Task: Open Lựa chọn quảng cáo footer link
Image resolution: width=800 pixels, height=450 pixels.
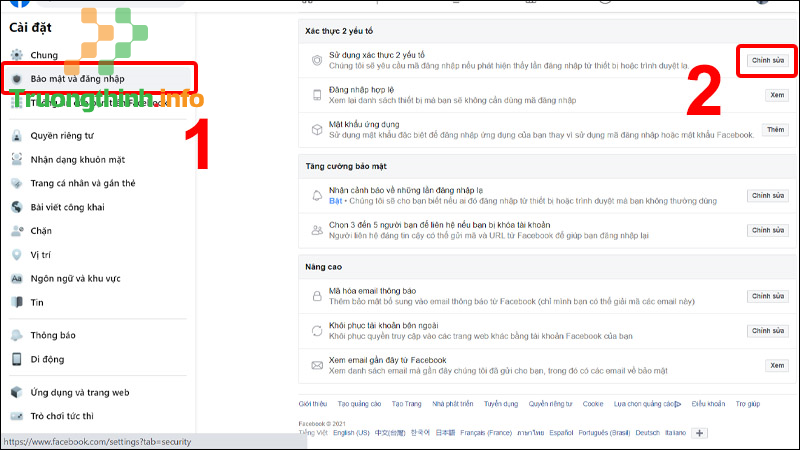Action: tap(647, 404)
